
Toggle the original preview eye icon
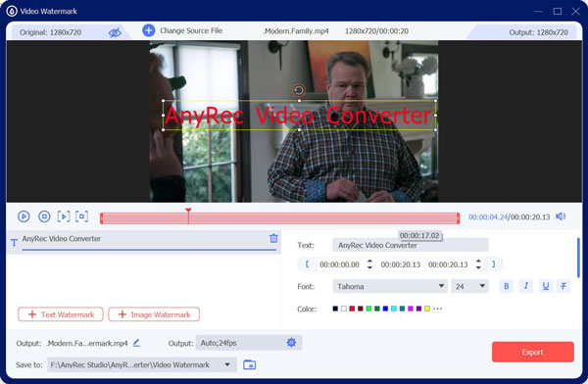click(x=115, y=32)
